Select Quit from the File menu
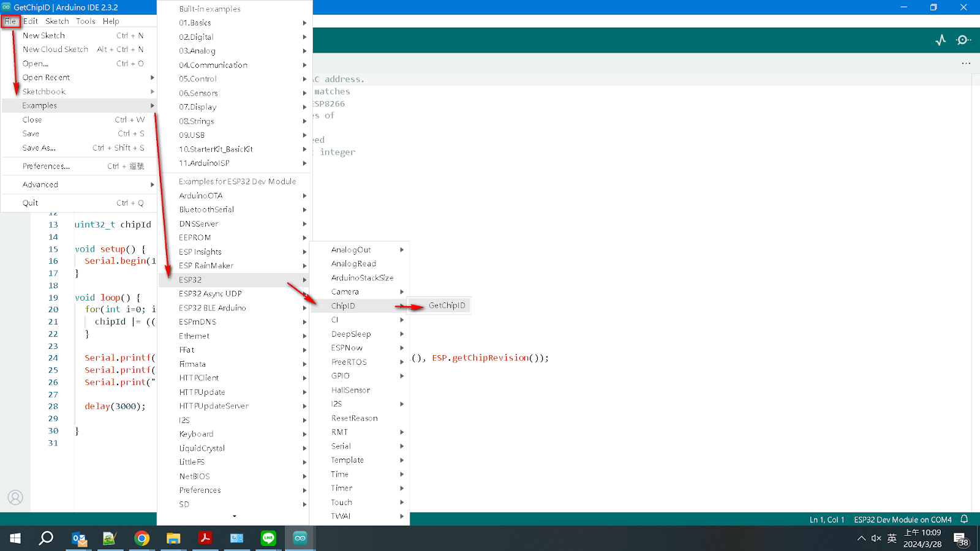 (79, 203)
